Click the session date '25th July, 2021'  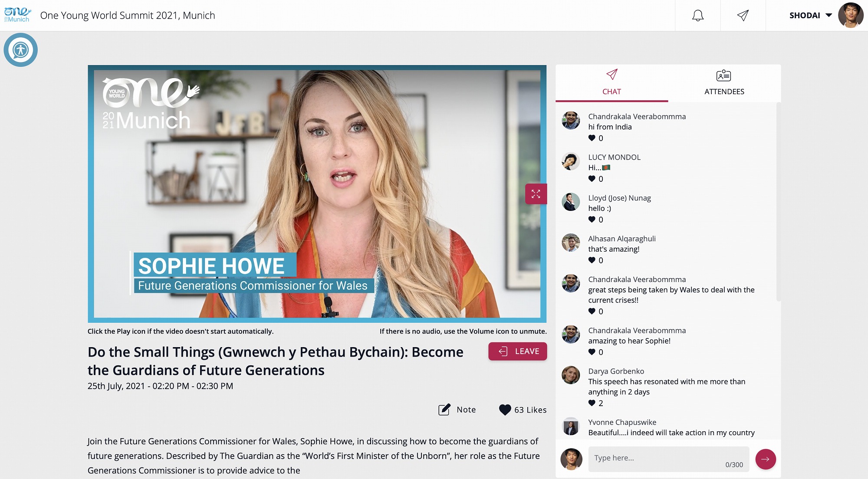click(x=116, y=386)
